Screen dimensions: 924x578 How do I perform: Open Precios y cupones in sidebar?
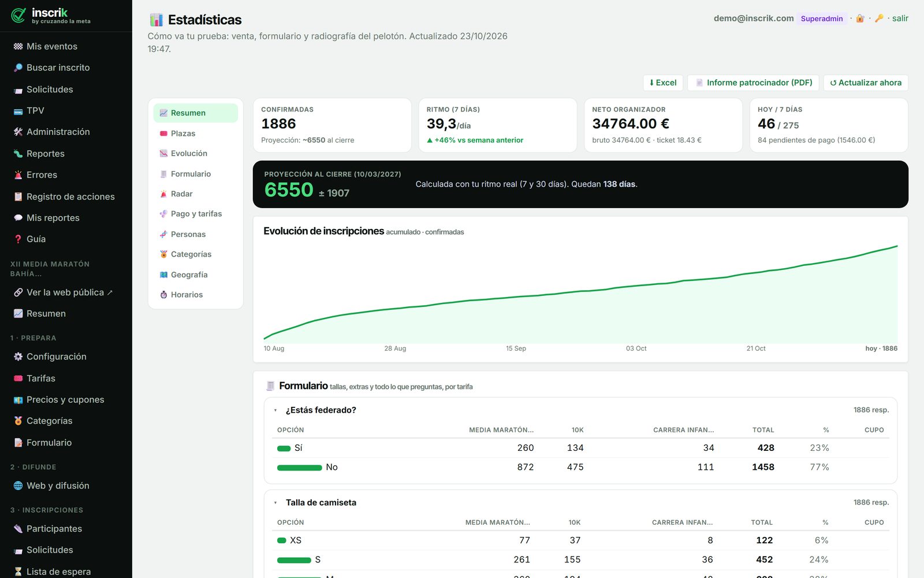tap(66, 399)
